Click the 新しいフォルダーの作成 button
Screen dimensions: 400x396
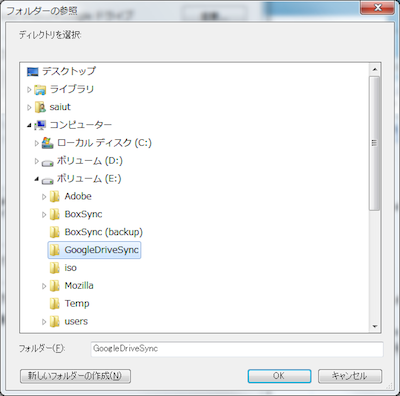(75, 376)
